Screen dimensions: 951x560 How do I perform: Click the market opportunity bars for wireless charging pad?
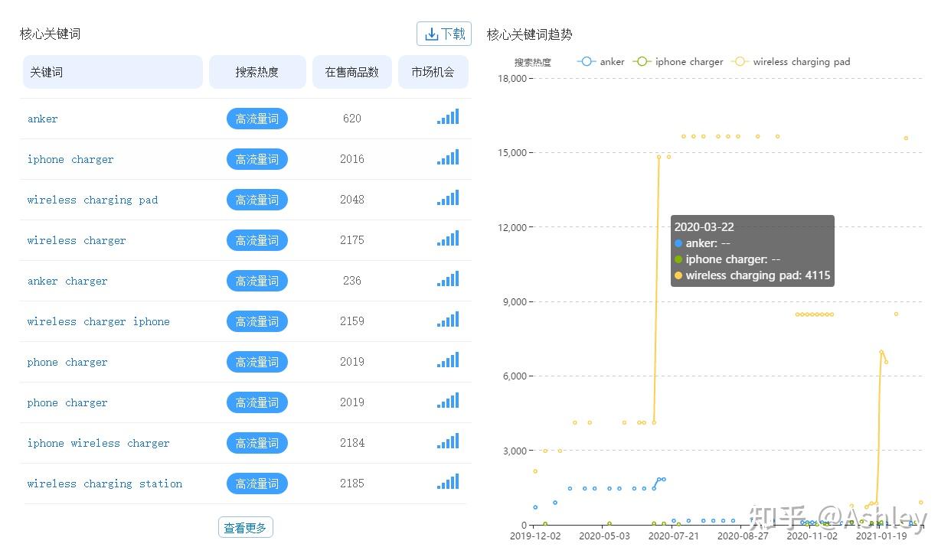[448, 197]
